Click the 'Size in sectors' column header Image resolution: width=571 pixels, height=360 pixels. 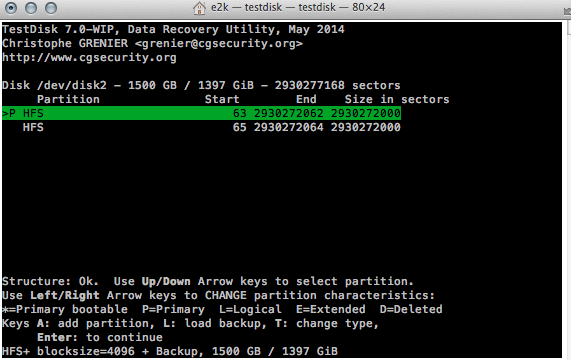397,99
